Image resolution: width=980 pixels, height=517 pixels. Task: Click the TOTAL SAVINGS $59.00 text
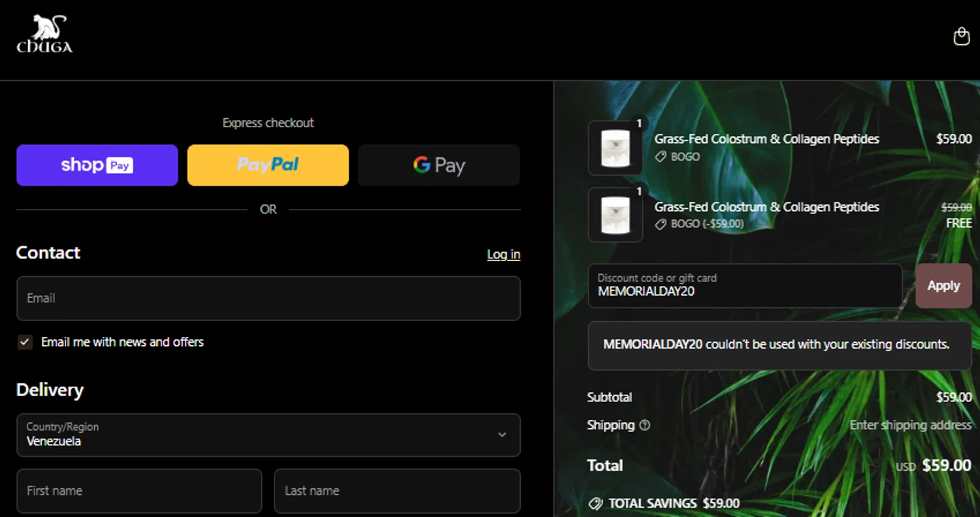tap(674, 503)
